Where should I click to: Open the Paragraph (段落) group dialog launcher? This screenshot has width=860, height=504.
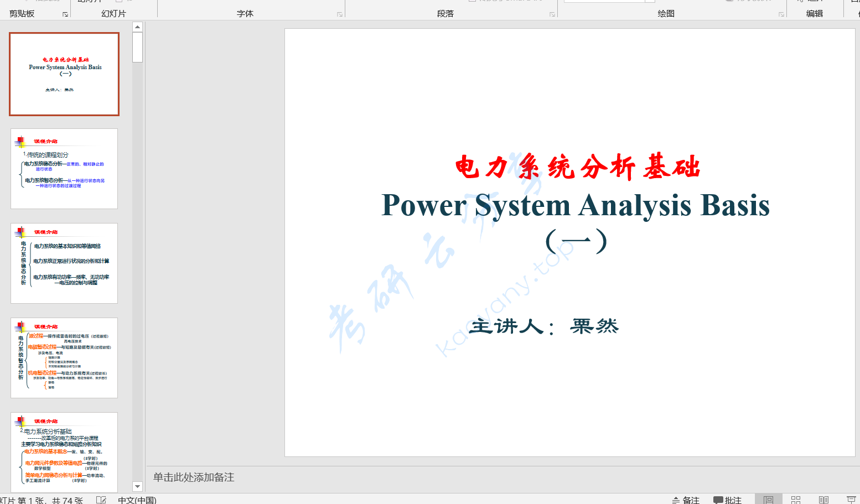pyautogui.click(x=552, y=14)
